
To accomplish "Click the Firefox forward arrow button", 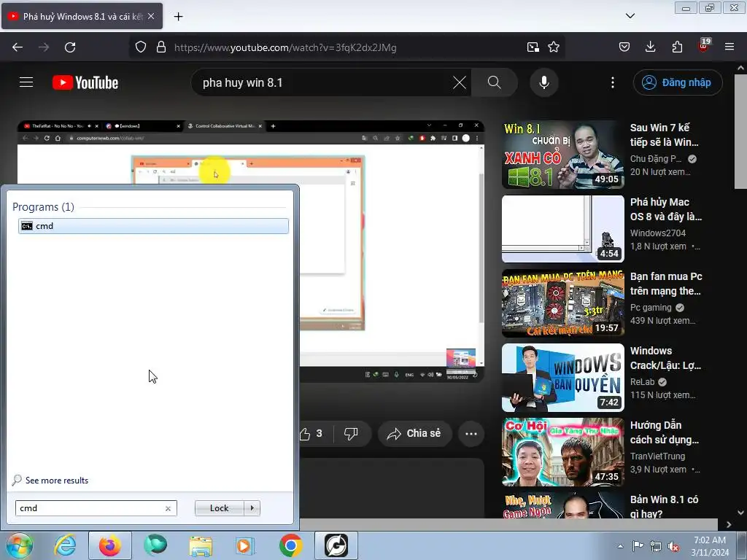I will coord(44,47).
